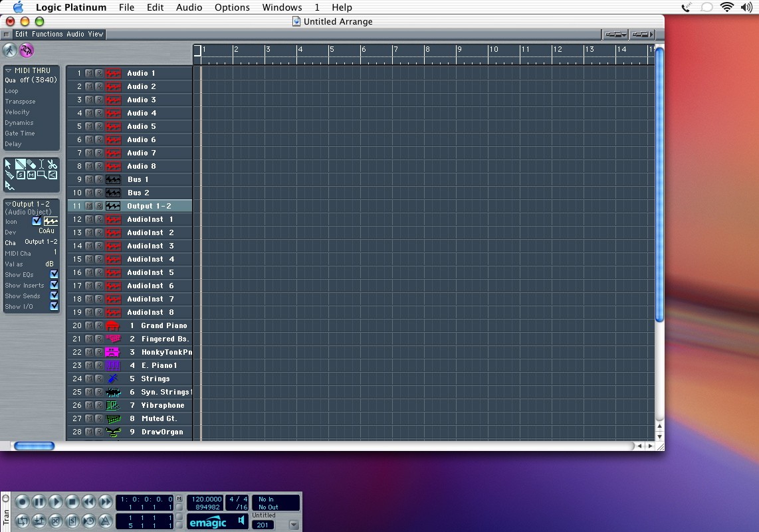759x532 pixels.
Task: Enable the Metronome click button
Action: click(105, 521)
